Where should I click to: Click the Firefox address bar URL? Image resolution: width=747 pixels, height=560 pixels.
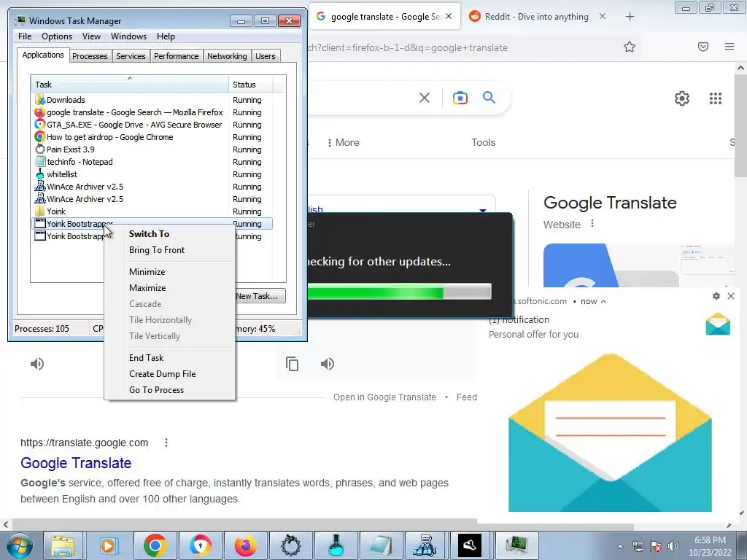point(407,47)
